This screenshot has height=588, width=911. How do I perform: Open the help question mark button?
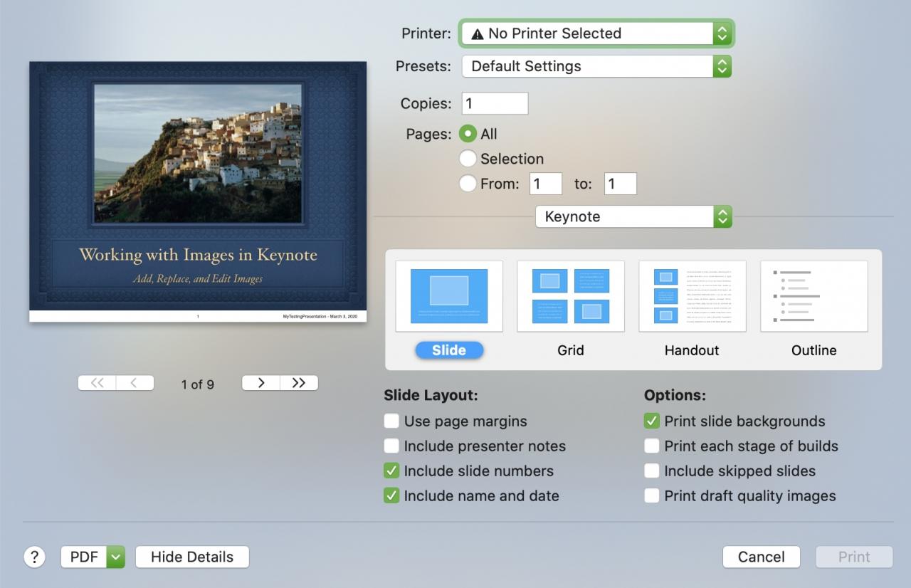tap(35, 557)
